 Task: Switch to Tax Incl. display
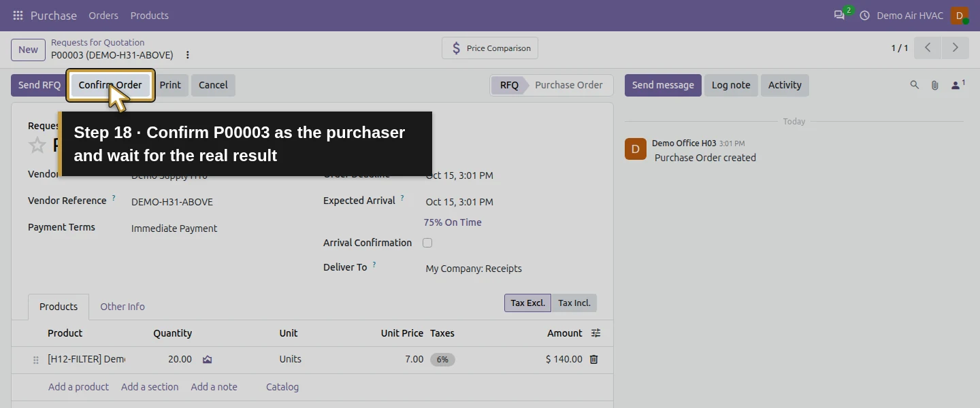(574, 303)
